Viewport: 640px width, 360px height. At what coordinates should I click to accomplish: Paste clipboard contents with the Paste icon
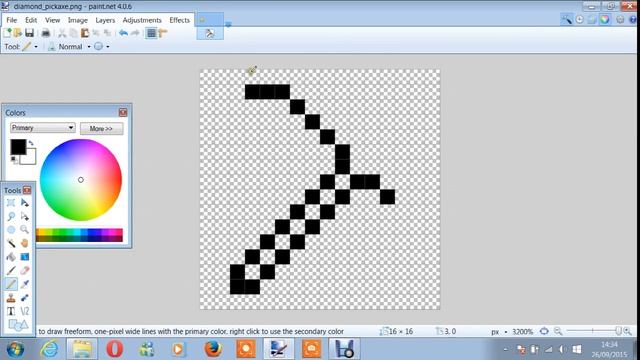(x=85, y=33)
